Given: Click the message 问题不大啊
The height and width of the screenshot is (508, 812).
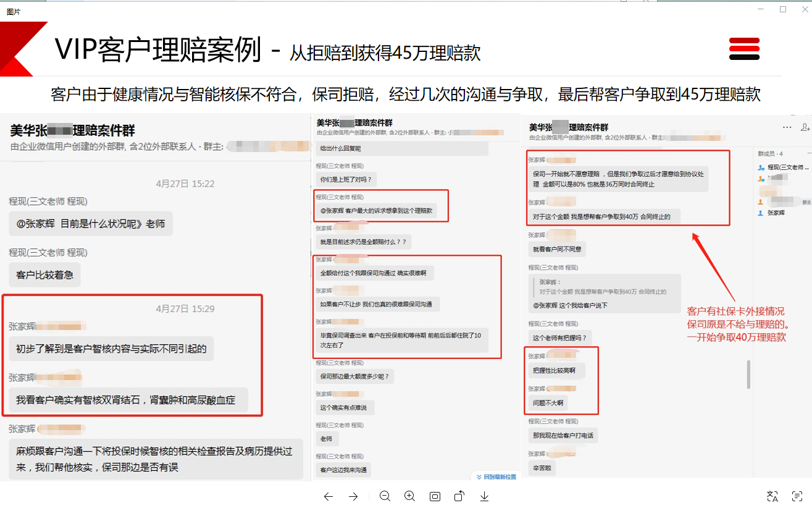Looking at the screenshot, I should (547, 403).
